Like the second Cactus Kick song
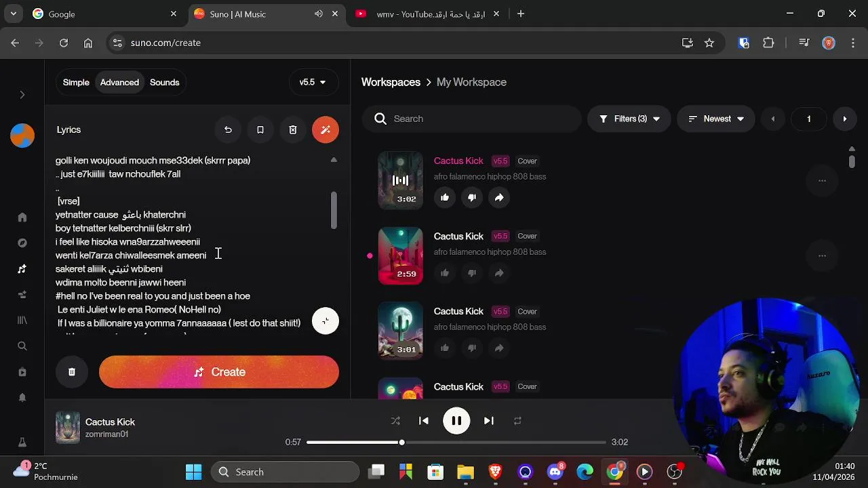 pos(445,272)
